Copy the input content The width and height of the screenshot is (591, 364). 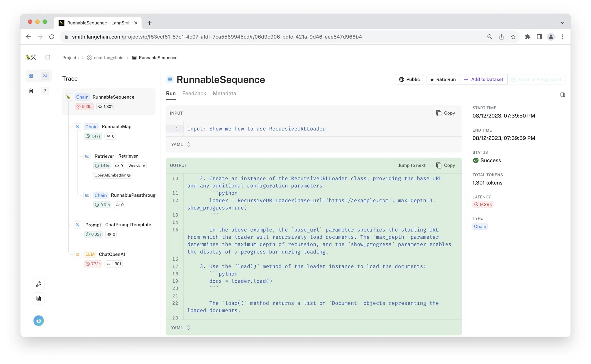click(x=446, y=113)
